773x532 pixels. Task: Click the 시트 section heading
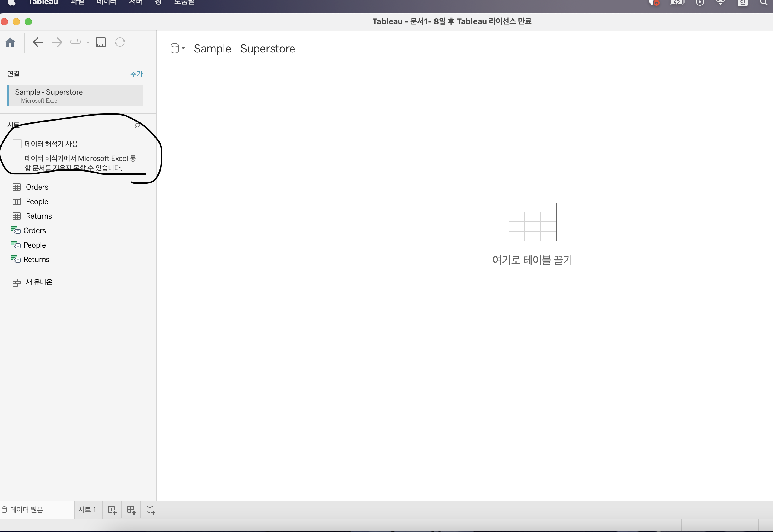click(x=13, y=125)
